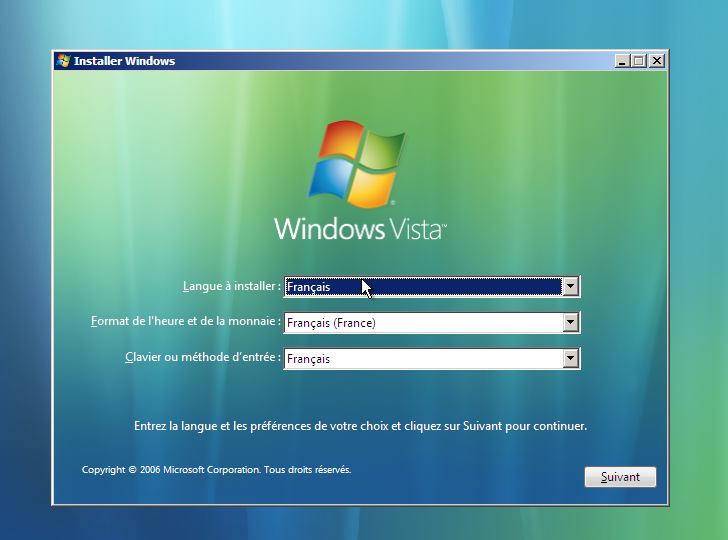Click the Clavier ou méthode d'entrée label
The height and width of the screenshot is (540, 728).
(x=203, y=357)
